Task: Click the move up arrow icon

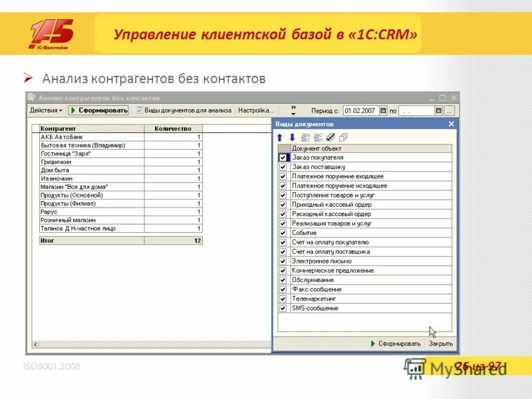Action: coord(279,138)
